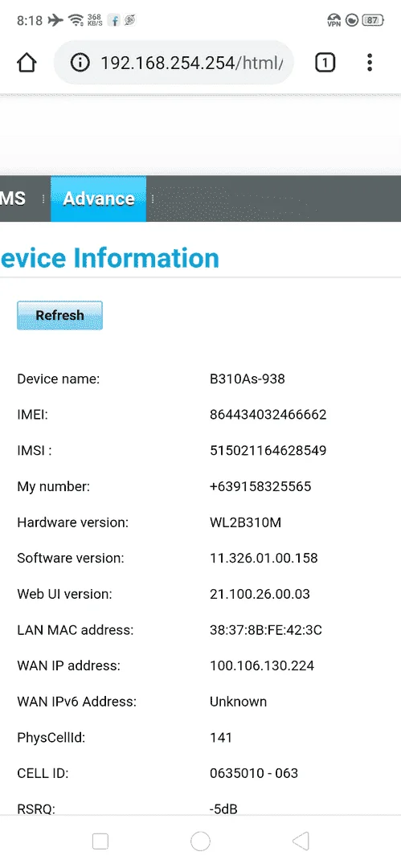401x868 pixels.
Task: Switch to the partially visible SMS tab
Action: (x=13, y=199)
